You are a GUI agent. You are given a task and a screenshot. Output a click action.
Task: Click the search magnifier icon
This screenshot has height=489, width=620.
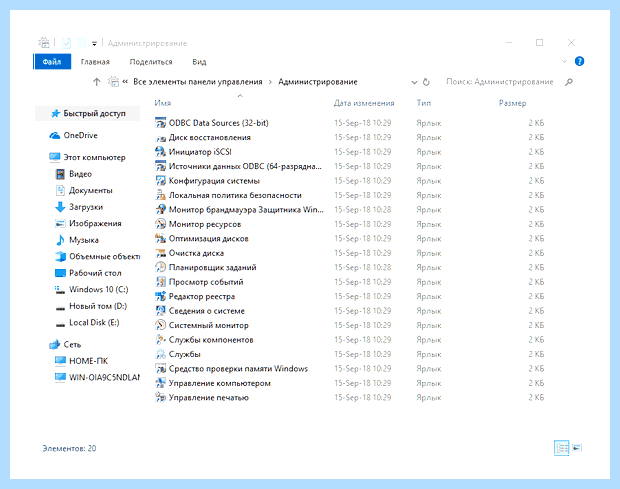pos(569,82)
